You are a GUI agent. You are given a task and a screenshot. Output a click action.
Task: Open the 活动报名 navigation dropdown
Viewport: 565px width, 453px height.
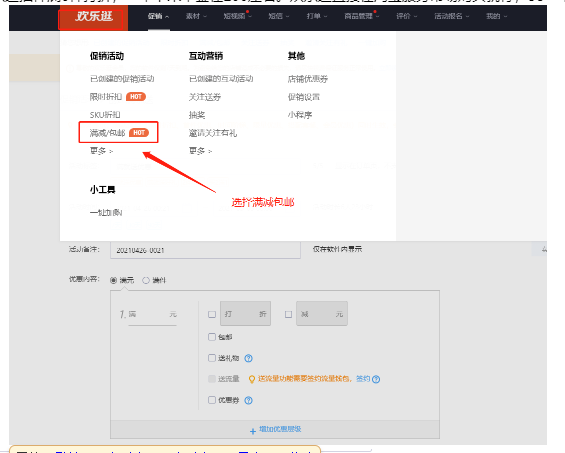451,17
